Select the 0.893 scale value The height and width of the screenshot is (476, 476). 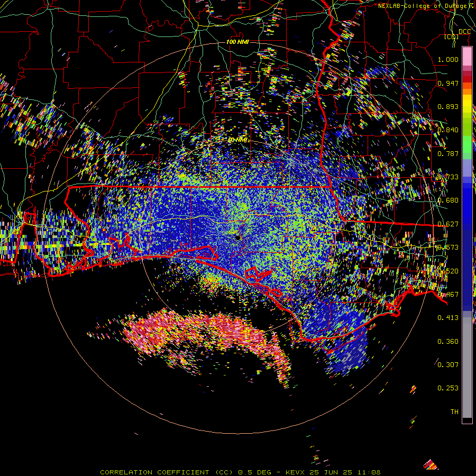pos(448,106)
